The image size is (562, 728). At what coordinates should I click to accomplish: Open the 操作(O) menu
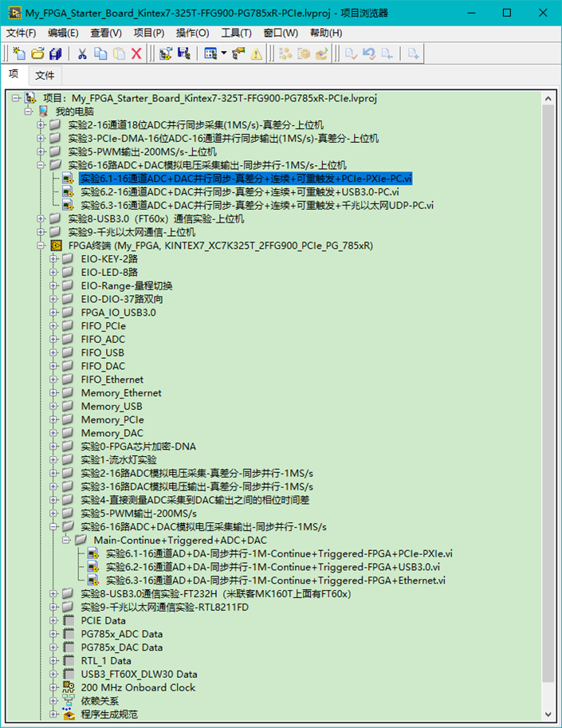coord(193,33)
